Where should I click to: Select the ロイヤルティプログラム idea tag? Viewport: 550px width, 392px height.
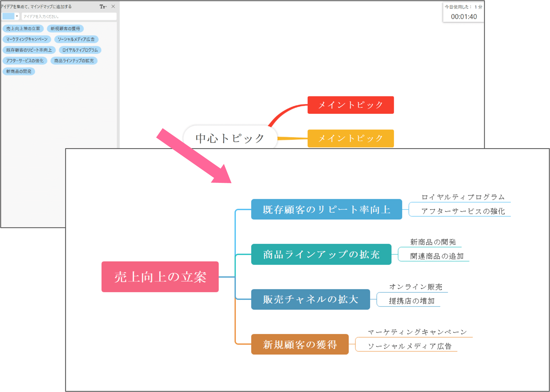pyautogui.click(x=80, y=50)
